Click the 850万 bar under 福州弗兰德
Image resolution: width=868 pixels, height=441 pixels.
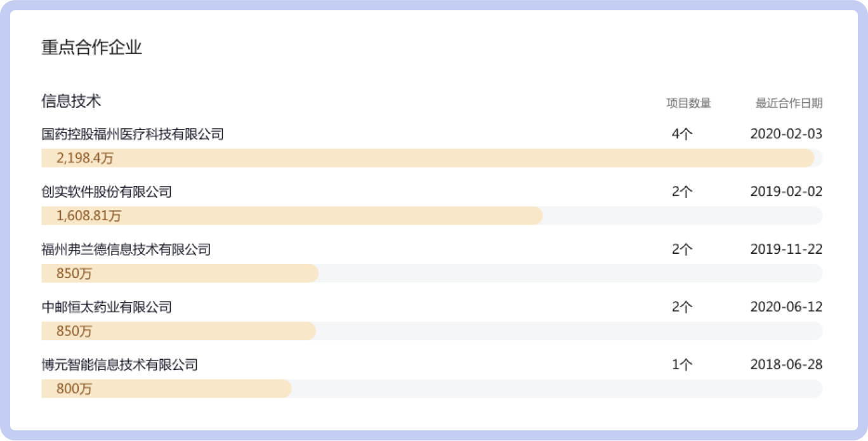click(432, 273)
